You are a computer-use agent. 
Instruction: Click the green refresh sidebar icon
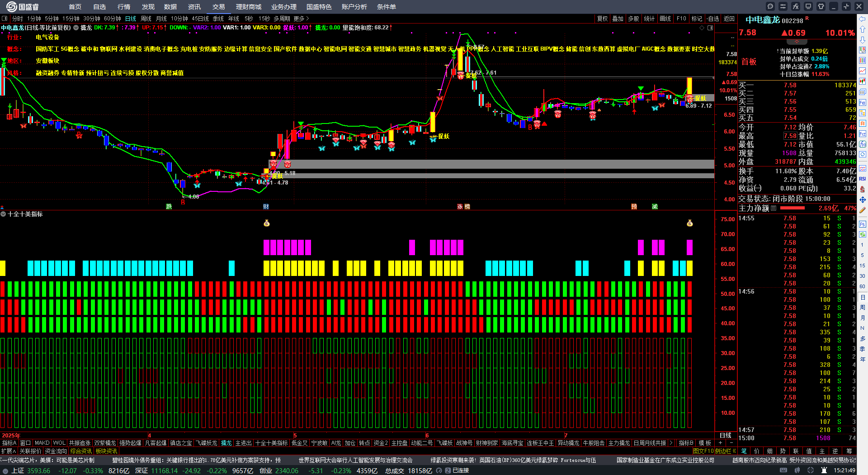pyautogui.click(x=863, y=234)
